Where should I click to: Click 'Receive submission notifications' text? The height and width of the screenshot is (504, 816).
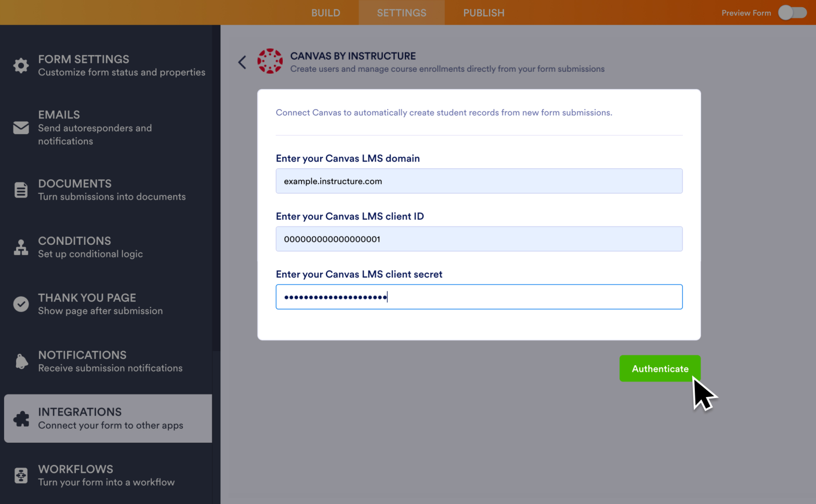(x=110, y=368)
